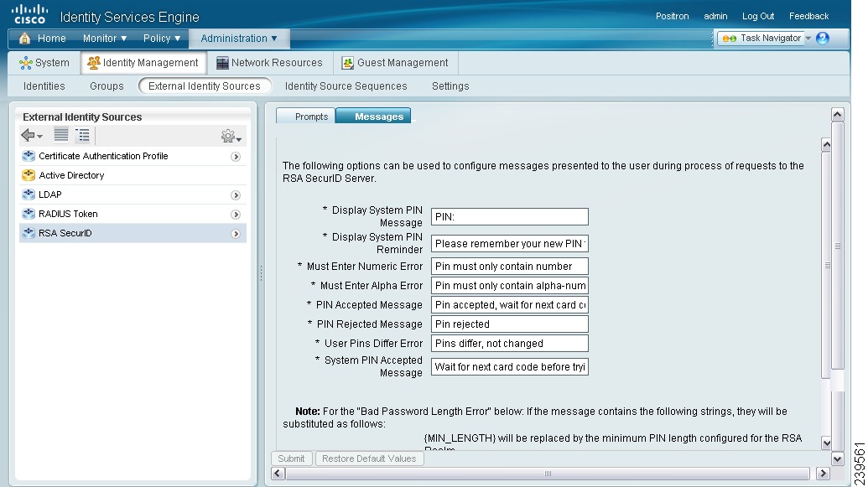This screenshot has height=487, width=868.
Task: Click the Home house icon
Action: pyautogui.click(x=24, y=39)
